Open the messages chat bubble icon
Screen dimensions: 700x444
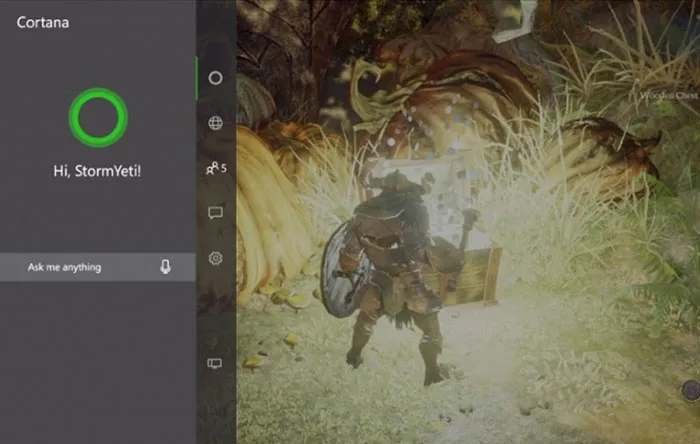pyautogui.click(x=215, y=213)
